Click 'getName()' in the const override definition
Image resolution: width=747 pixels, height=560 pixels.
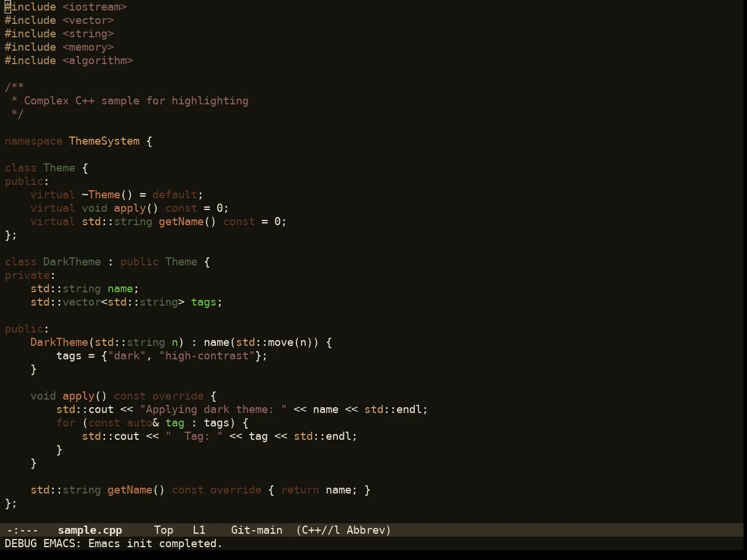coord(136,490)
